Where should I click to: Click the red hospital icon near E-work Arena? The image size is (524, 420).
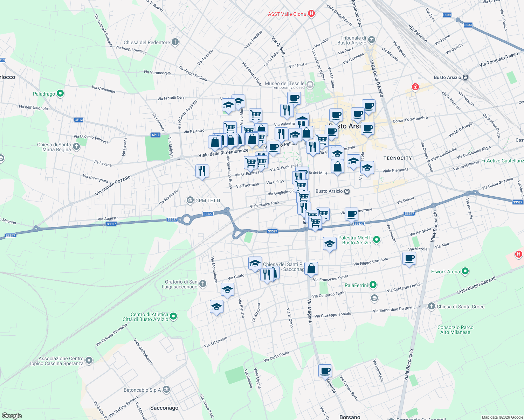(x=518, y=254)
